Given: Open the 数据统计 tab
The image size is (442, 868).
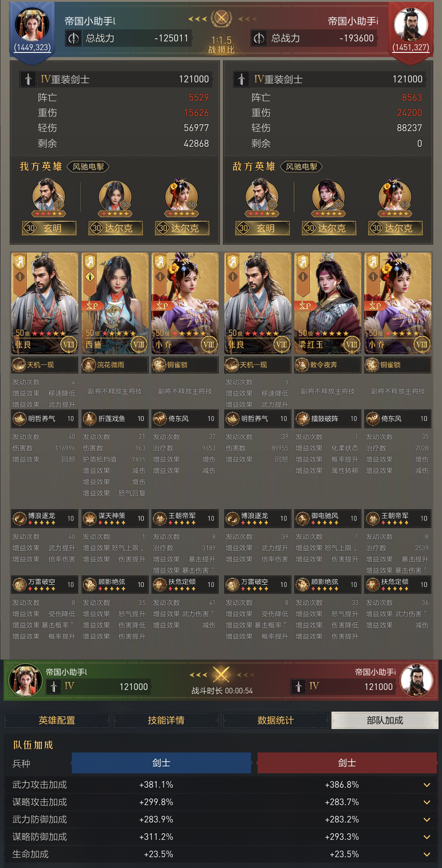Looking at the screenshot, I should [275, 720].
